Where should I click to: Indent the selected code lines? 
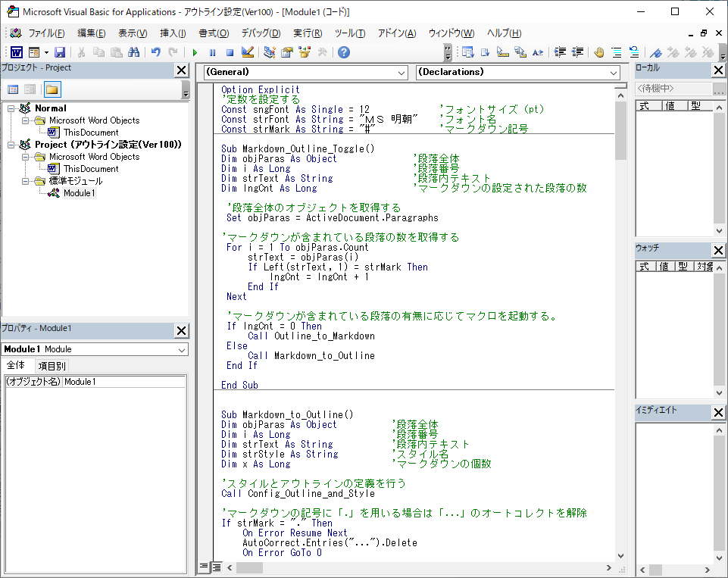(x=561, y=52)
